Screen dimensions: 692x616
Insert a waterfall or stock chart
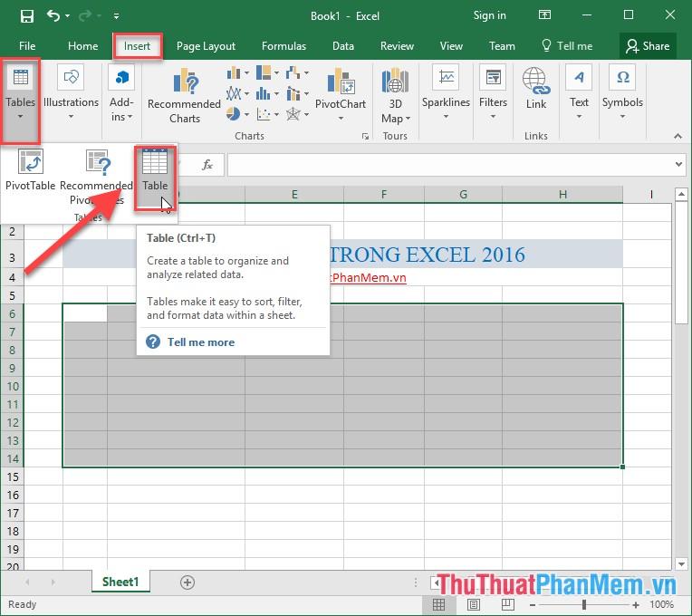[x=297, y=72]
